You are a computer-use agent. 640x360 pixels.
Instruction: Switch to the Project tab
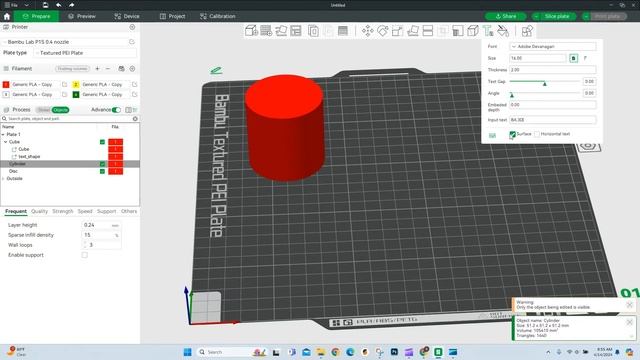[173, 16]
